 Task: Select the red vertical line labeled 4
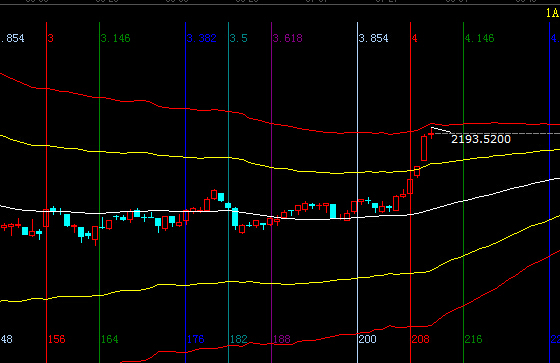point(410,193)
